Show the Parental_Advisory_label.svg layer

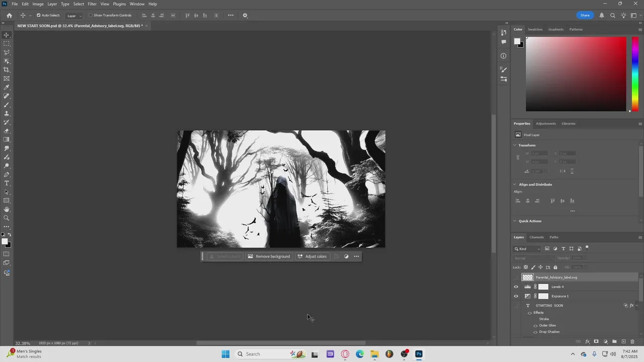pos(516,277)
